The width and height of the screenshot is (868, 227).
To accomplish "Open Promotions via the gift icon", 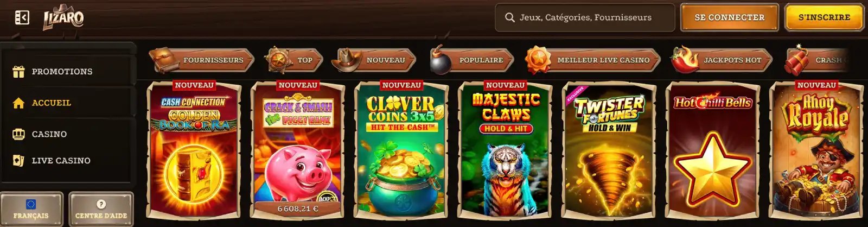I will pos(18,71).
